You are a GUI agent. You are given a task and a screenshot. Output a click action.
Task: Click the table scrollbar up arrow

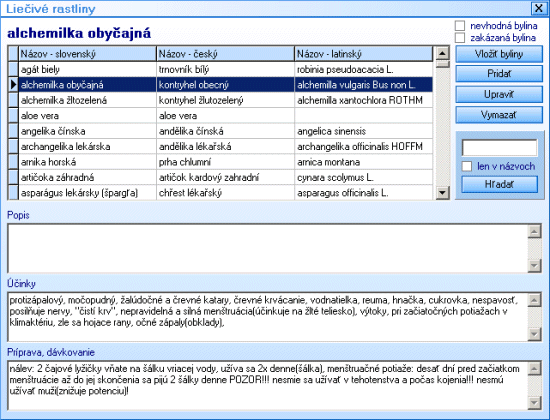point(442,54)
